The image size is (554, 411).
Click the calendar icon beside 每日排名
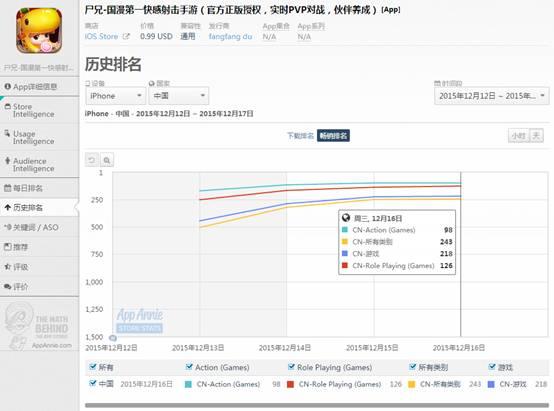click(7, 188)
